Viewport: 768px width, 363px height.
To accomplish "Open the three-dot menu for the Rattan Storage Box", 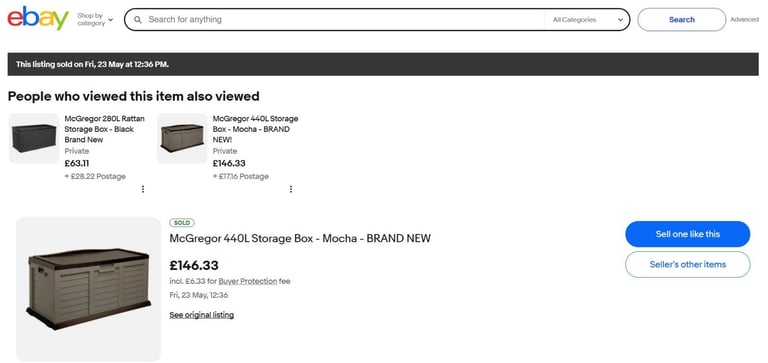I will coord(143,189).
